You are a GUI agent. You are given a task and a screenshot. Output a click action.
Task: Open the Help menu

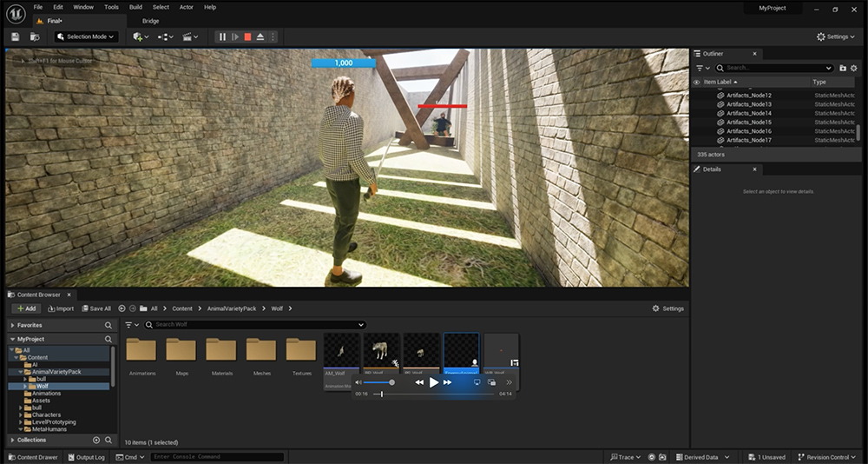point(210,7)
